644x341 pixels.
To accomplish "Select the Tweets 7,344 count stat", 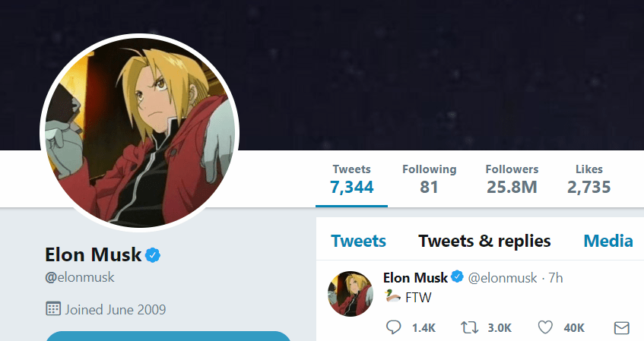I will click(352, 178).
